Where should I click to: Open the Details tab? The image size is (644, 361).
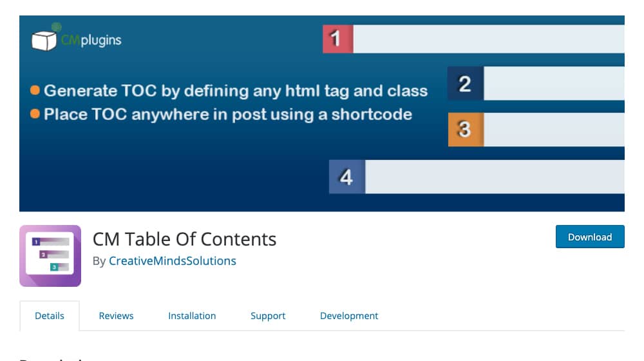(x=50, y=316)
